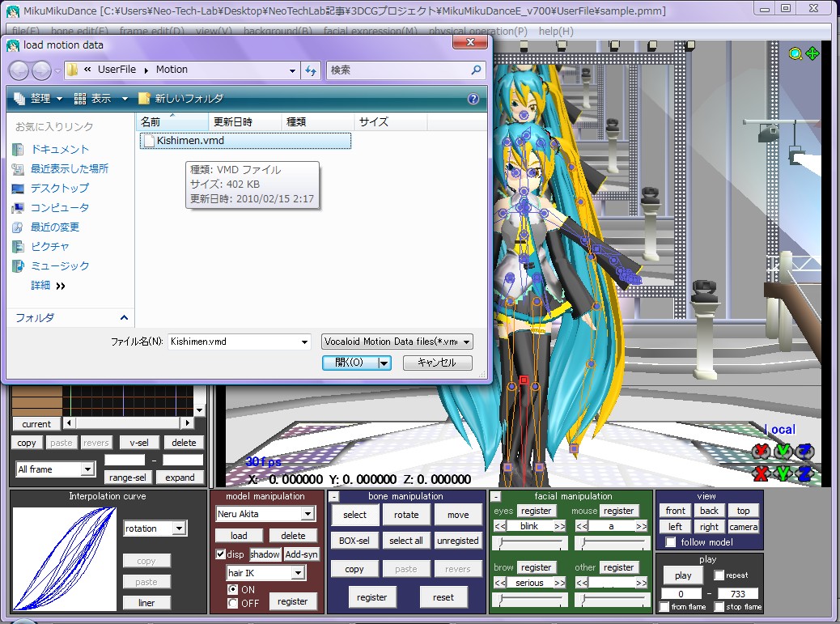Click the timeline horizontal scrollbar right arrow
Image resolution: width=840 pixels, height=624 pixels.
pos(187,423)
